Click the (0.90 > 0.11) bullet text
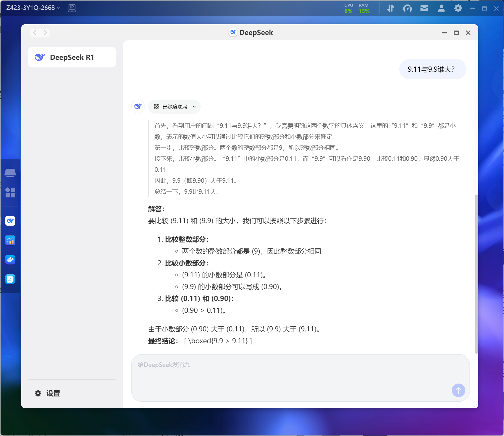This screenshot has height=436, width=504. click(x=204, y=311)
